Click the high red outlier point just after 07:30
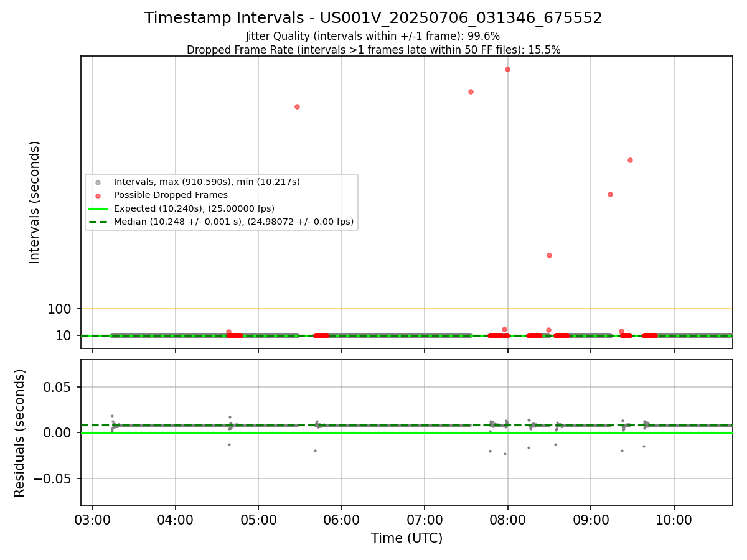This screenshot has height=560, width=747. click(x=471, y=91)
